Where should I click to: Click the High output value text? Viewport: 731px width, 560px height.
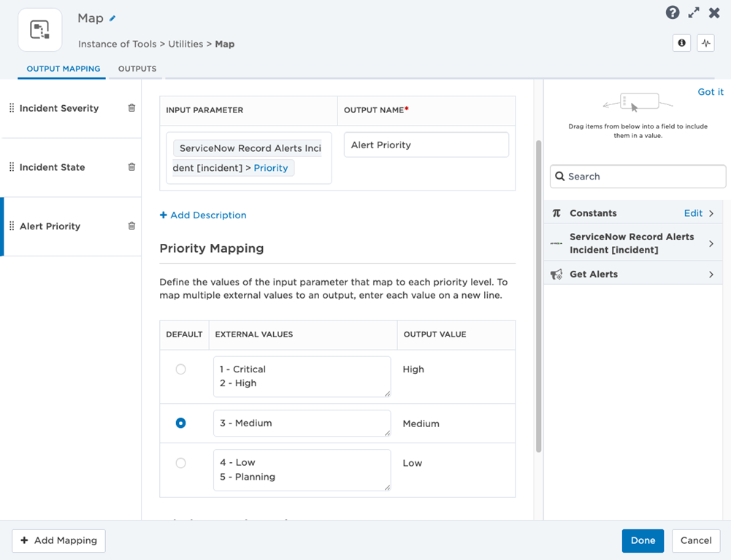point(413,369)
